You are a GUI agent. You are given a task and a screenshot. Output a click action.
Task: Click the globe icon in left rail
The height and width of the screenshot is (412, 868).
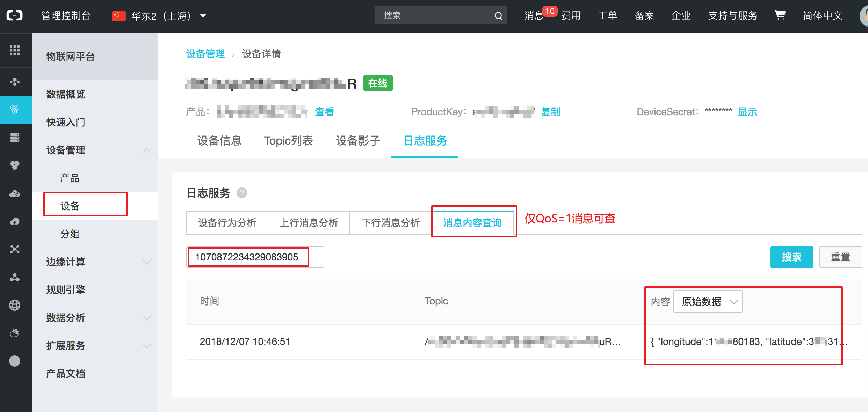15,305
